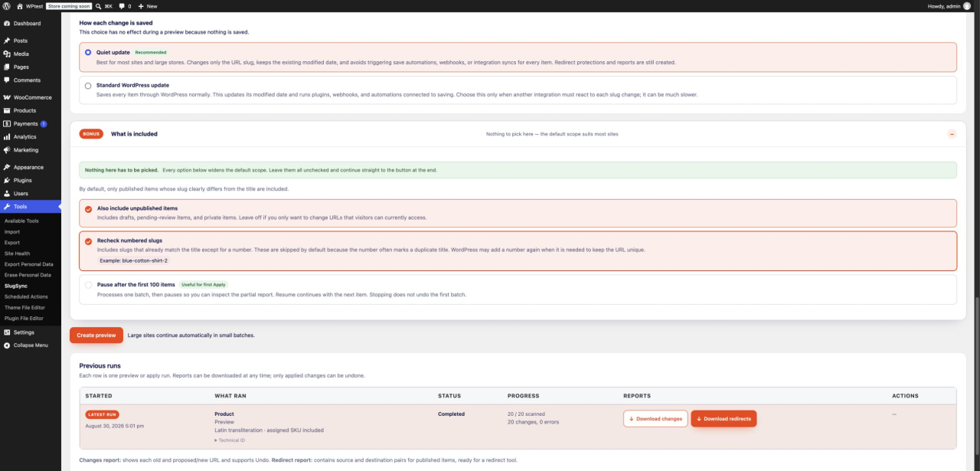This screenshot has width=980, height=471.
Task: Click the Plugins plug icon
Action: tap(7, 180)
